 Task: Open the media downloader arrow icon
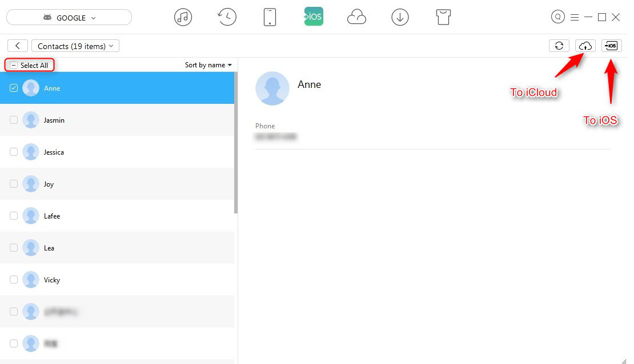click(400, 17)
